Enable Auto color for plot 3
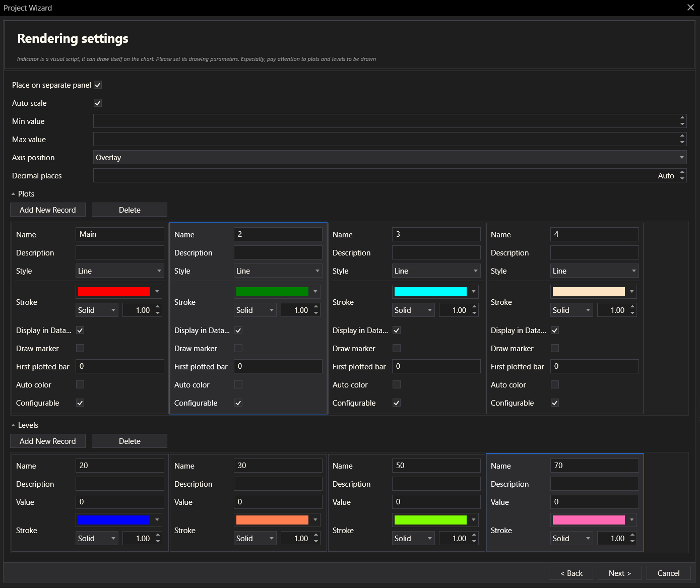 pyautogui.click(x=397, y=384)
